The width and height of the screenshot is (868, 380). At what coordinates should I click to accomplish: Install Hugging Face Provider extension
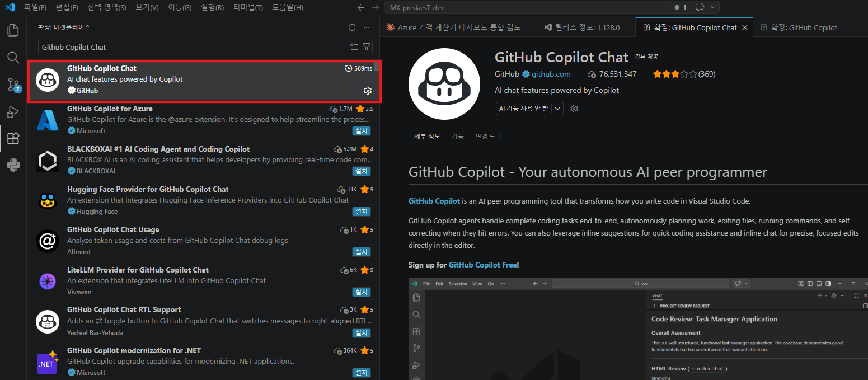(362, 212)
